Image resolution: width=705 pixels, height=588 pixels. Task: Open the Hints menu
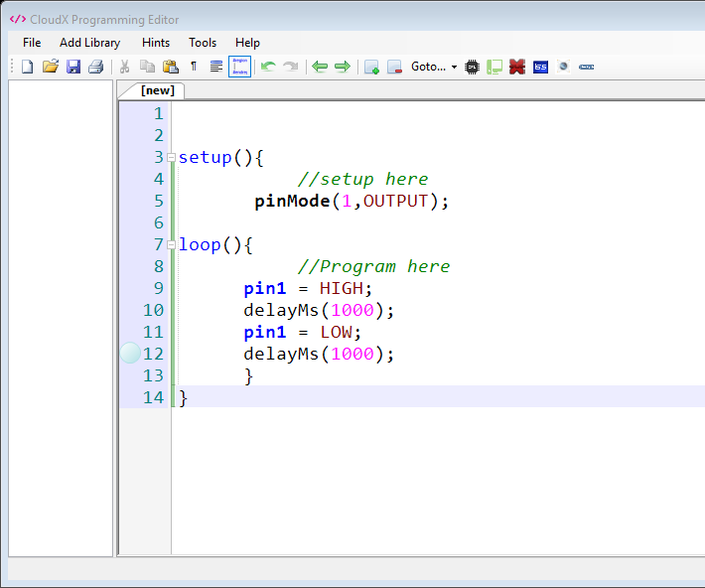(x=156, y=43)
